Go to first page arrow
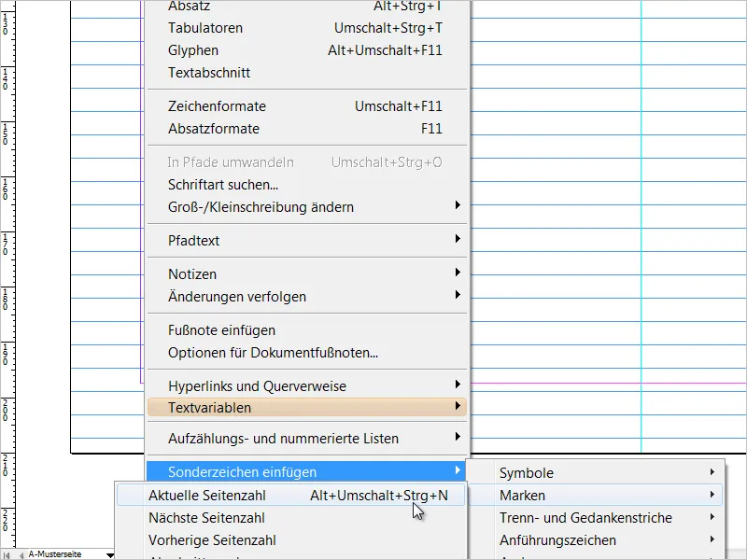 pyautogui.click(x=7, y=555)
